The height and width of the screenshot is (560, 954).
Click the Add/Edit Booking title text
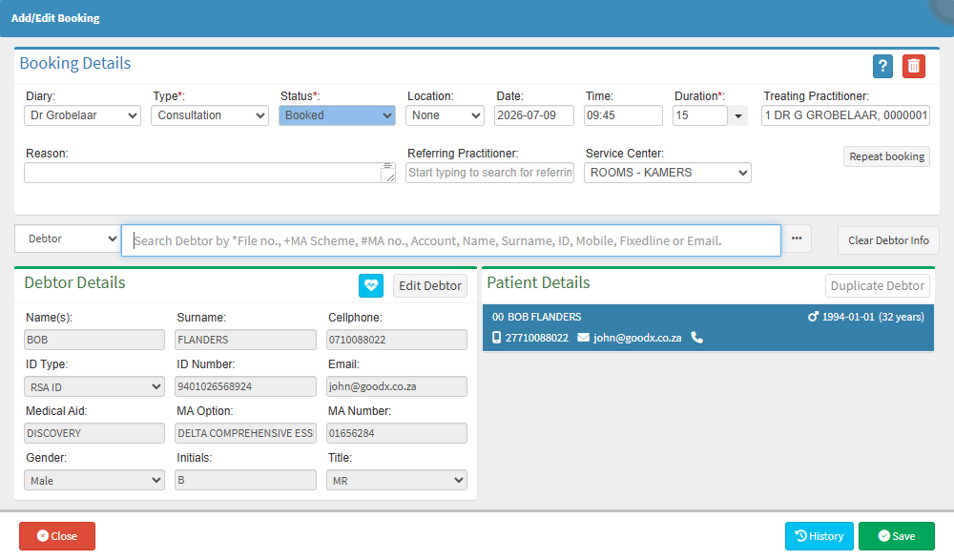point(55,18)
